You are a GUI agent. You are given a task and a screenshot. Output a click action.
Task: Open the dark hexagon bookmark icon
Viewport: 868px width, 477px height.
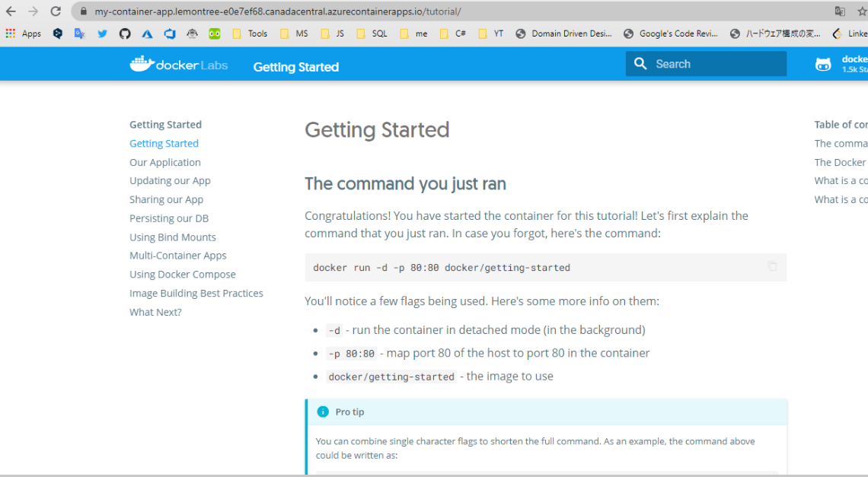(x=58, y=33)
